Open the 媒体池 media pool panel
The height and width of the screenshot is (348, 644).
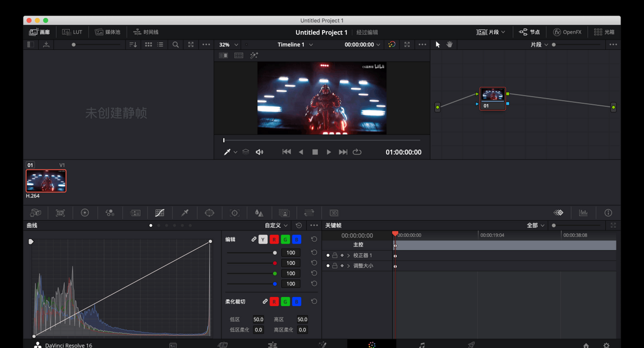[107, 32]
